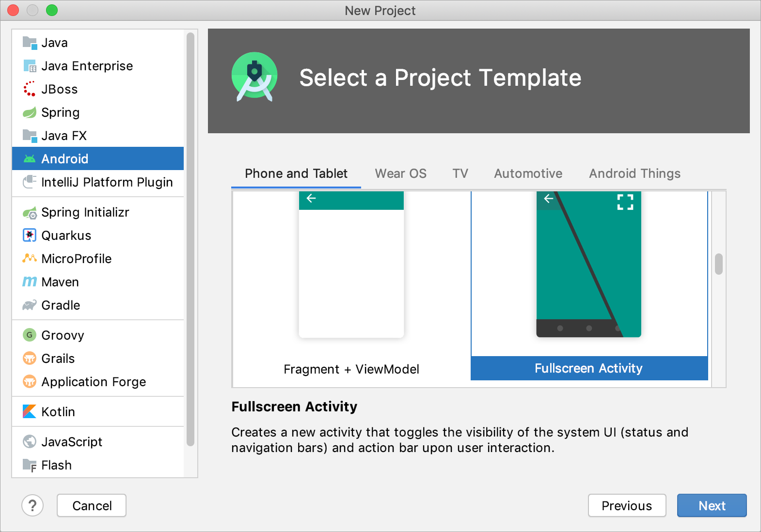This screenshot has width=761, height=532.
Task: Choose the Groovy label
Action: [63, 335]
